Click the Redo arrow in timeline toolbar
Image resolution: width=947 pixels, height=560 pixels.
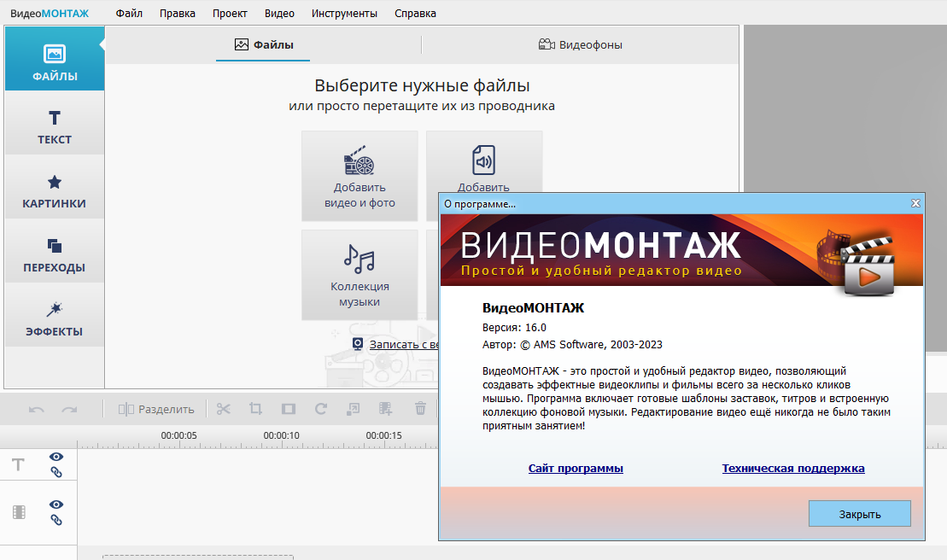69,409
